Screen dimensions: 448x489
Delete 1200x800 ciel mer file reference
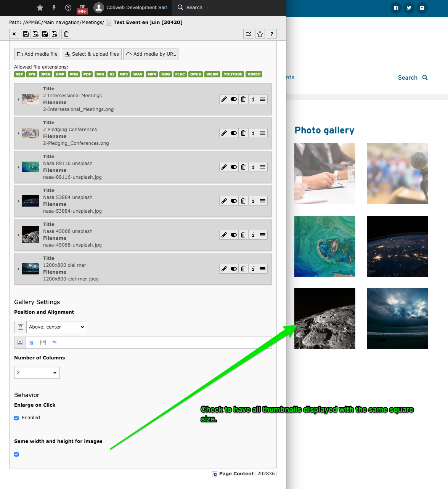point(243,269)
